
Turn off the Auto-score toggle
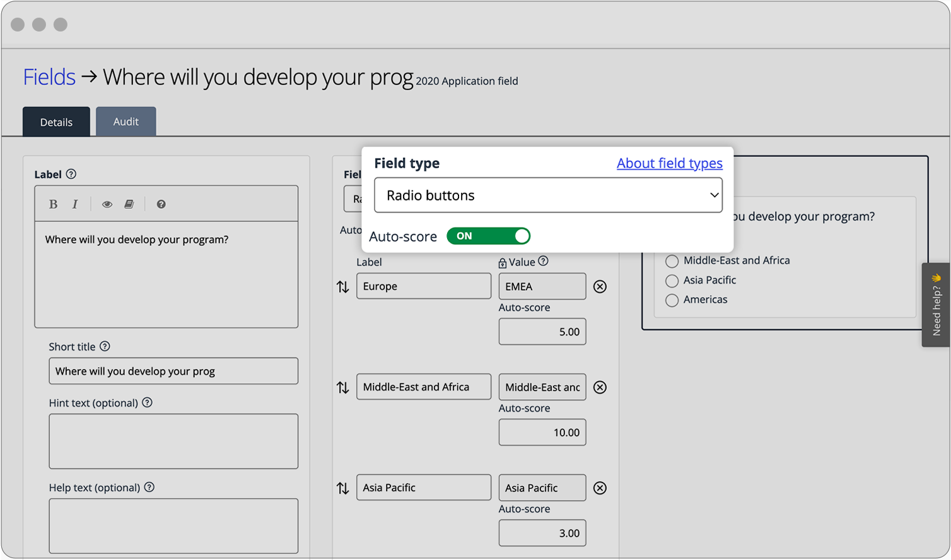(489, 236)
